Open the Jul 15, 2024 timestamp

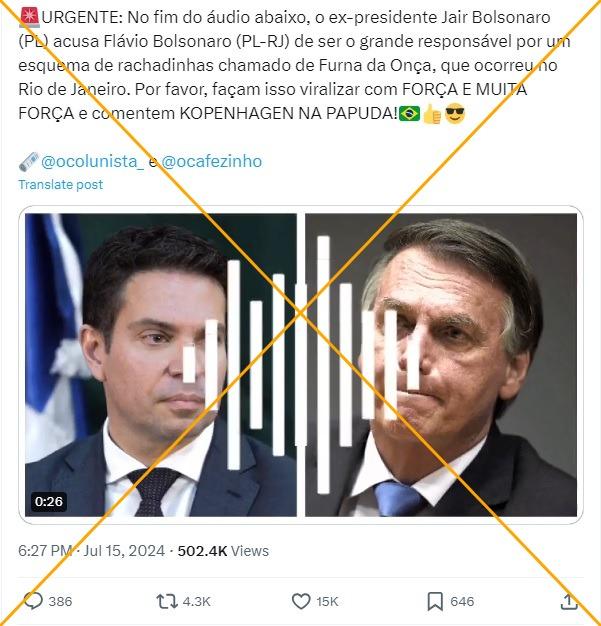(124, 551)
